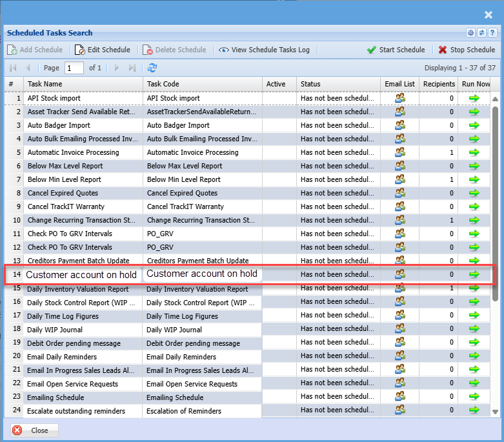Run the API Stock import task now
The width and height of the screenshot is (504, 442).
click(474, 98)
